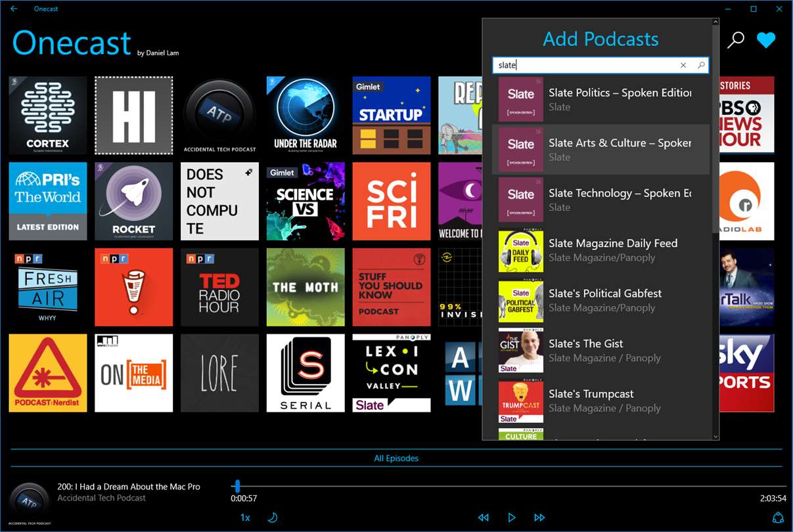Viewport: 793px width, 532px height.
Task: Open the Lore podcast tile
Action: (x=219, y=373)
